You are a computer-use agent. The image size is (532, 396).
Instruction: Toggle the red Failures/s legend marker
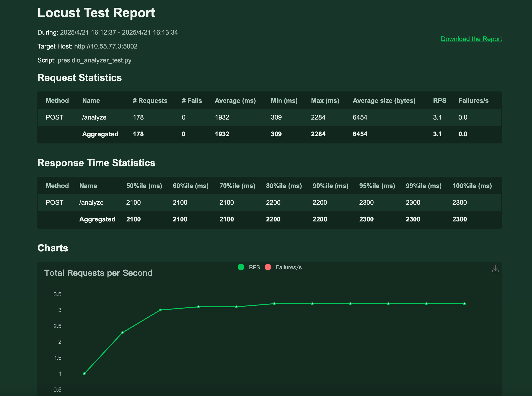(x=268, y=267)
